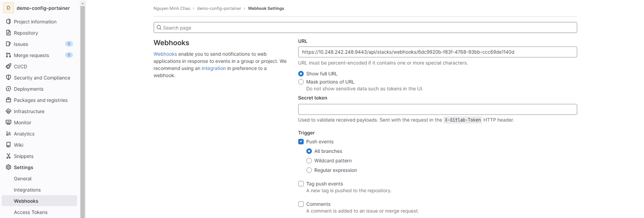Check the Comments trigger checkbox

301,204
